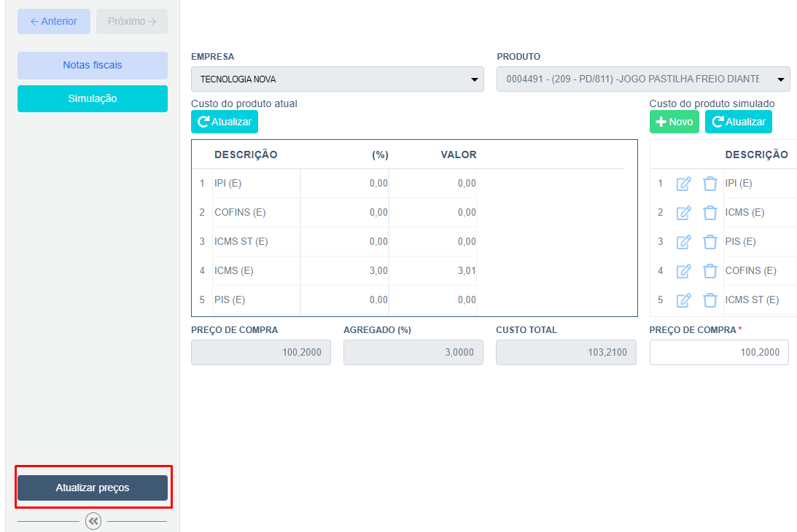Edit the simulated PIS (E) row
797x532 pixels.
[x=683, y=242]
